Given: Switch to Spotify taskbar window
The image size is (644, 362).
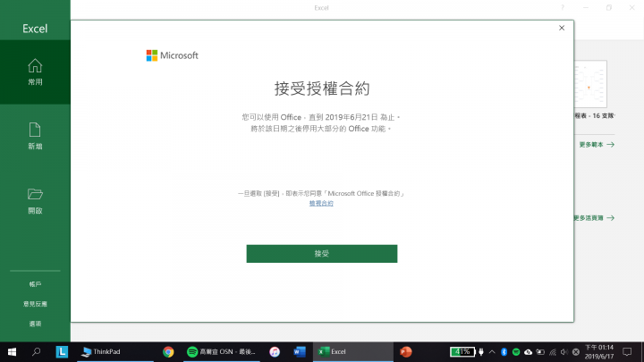Looking at the screenshot, I should tap(222, 352).
